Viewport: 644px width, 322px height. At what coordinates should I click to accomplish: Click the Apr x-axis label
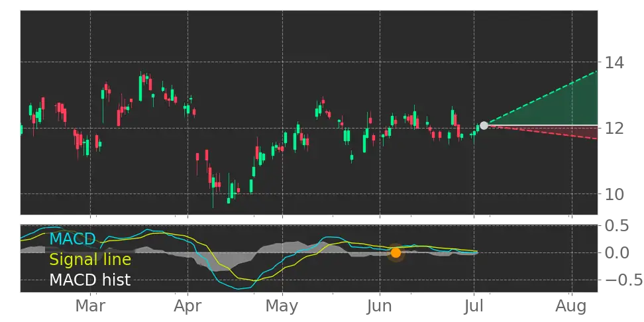tap(188, 307)
